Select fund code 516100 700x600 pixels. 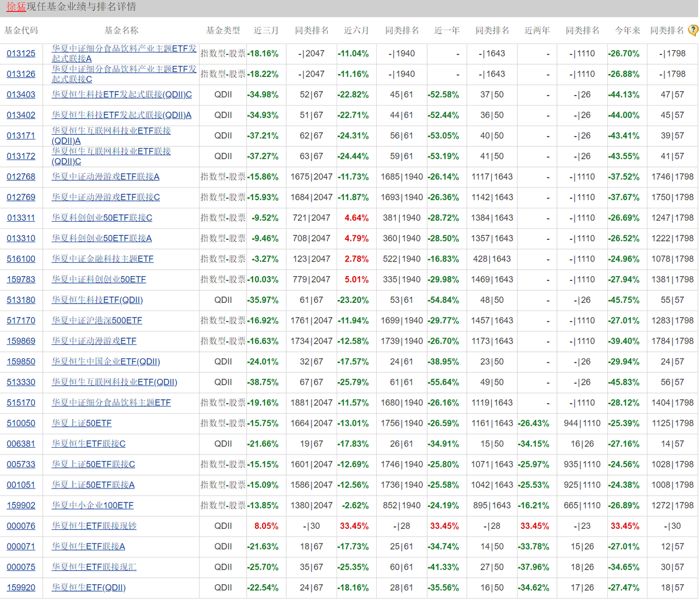[x=21, y=259]
